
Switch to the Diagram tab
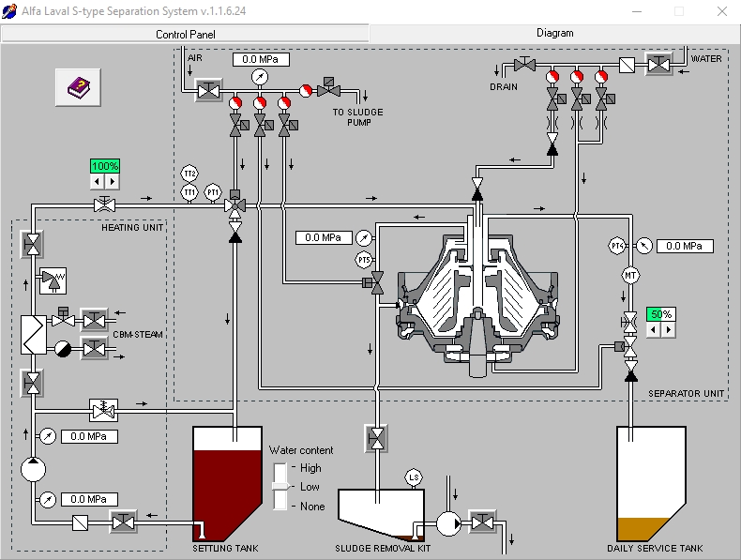[554, 33]
